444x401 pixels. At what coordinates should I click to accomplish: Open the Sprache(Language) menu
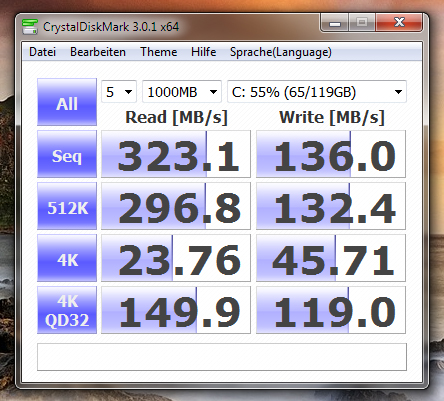point(281,52)
